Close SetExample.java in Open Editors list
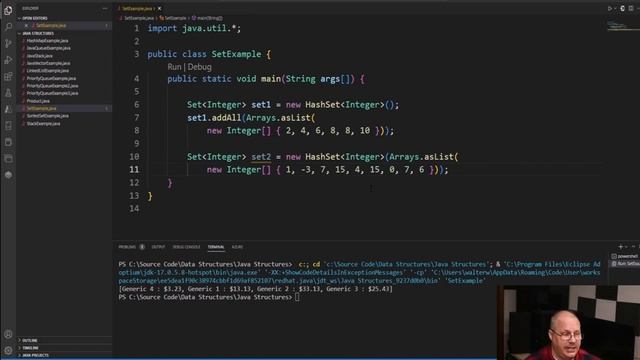 [27, 25]
